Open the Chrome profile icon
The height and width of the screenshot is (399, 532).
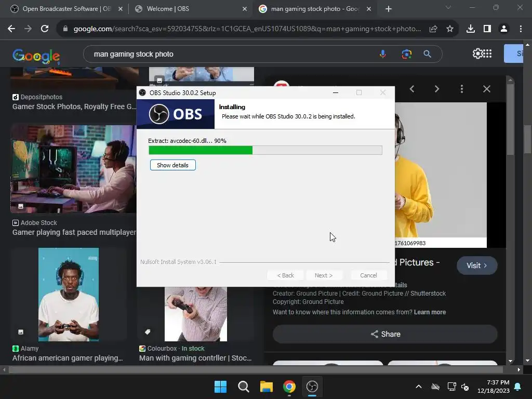(504, 29)
